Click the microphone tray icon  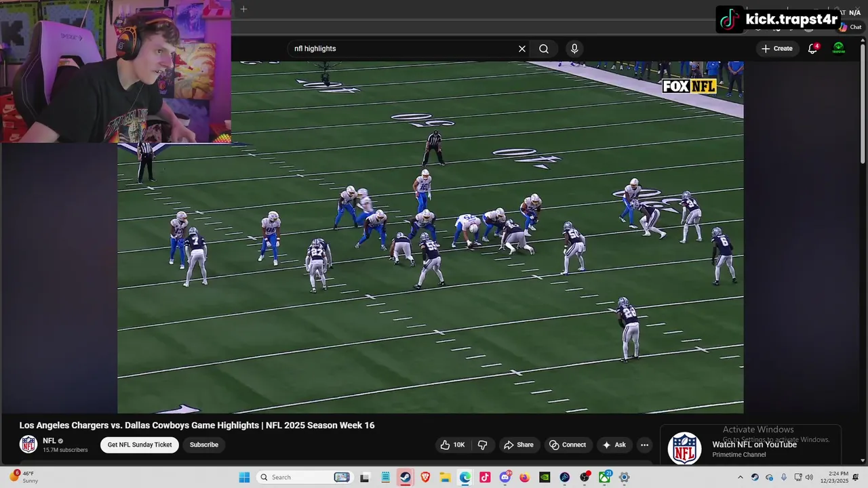tap(784, 477)
